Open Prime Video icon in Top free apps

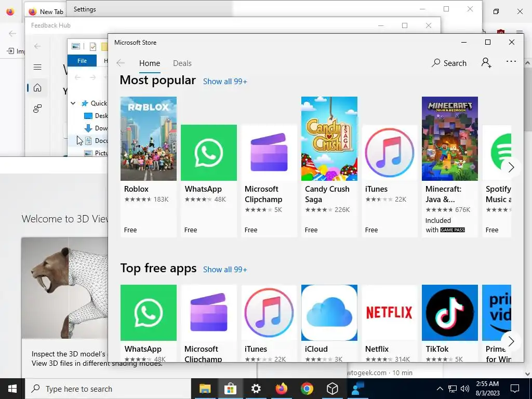497,312
